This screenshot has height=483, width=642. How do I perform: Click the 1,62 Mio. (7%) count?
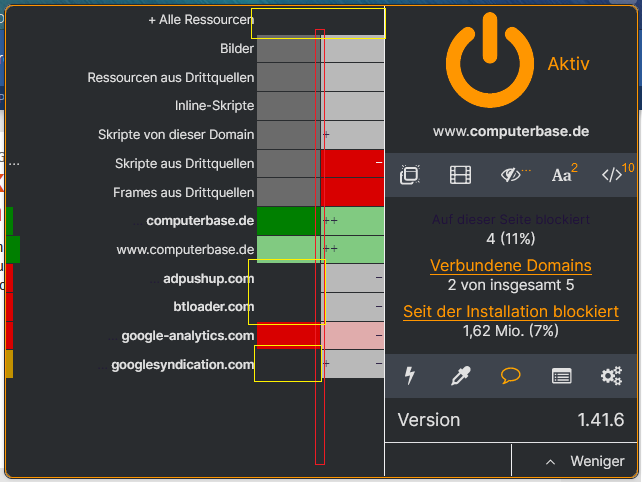[x=511, y=331]
